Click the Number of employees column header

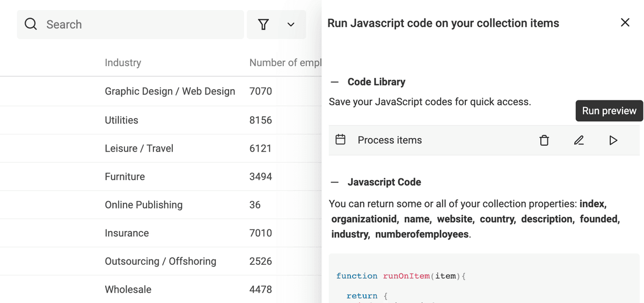coord(286,62)
